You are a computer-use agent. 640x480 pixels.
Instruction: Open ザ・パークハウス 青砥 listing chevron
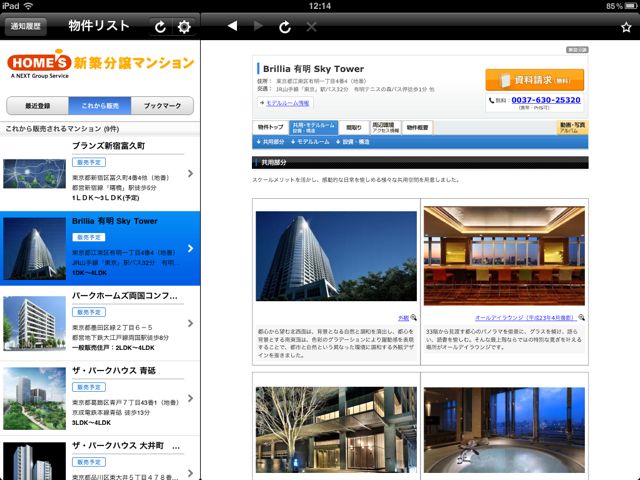coord(191,398)
